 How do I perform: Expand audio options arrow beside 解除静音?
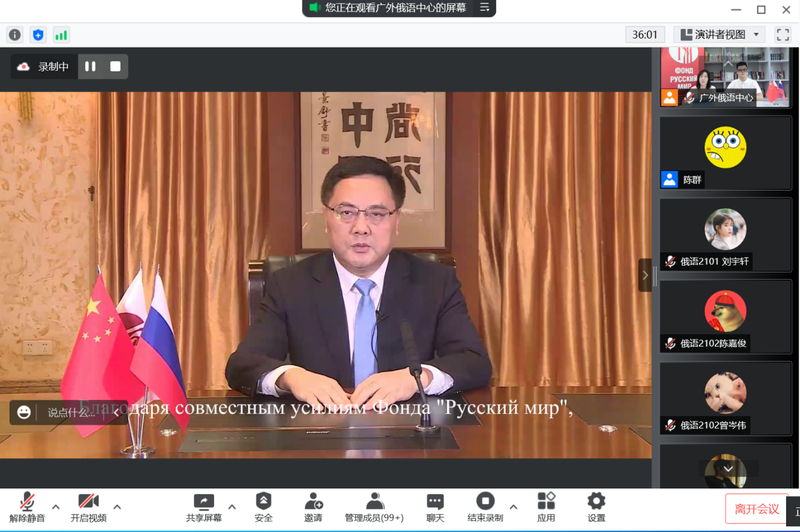(x=56, y=506)
